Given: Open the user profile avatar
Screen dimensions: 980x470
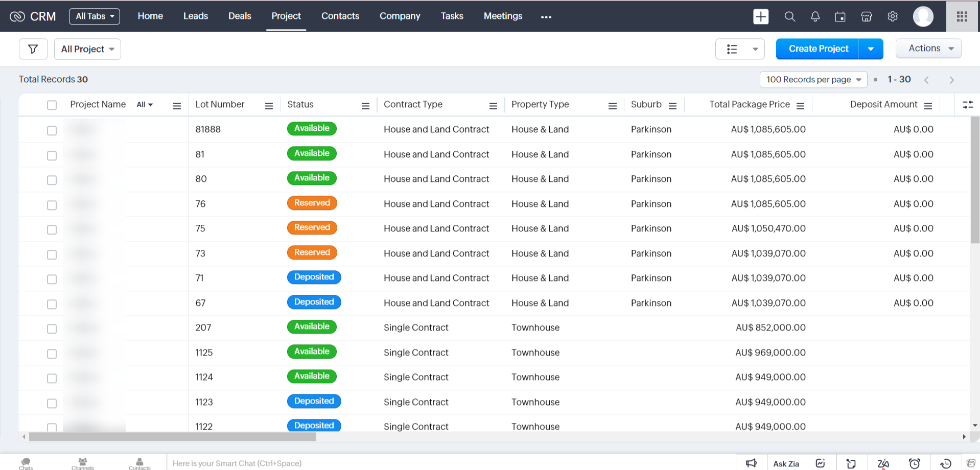Looking at the screenshot, I should 923,16.
